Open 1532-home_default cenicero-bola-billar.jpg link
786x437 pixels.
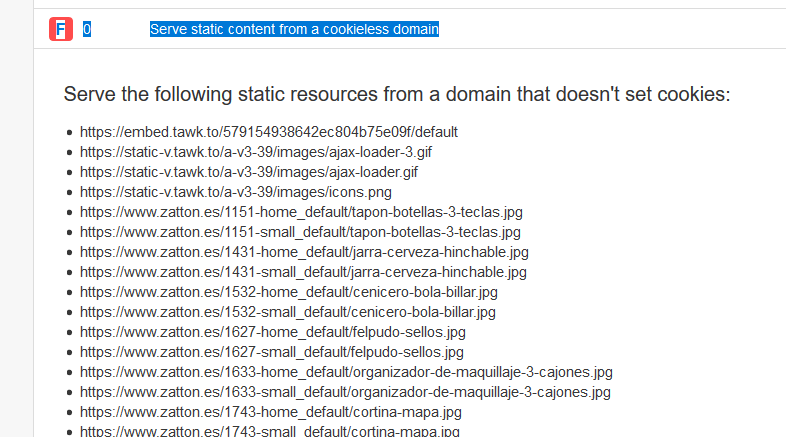pyautogui.click(x=289, y=292)
